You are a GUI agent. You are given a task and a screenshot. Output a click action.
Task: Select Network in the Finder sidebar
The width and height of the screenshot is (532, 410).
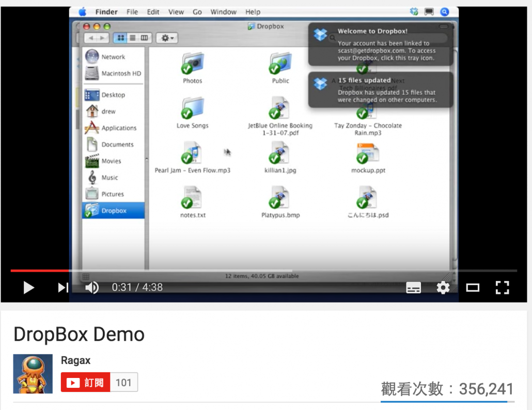coord(113,57)
